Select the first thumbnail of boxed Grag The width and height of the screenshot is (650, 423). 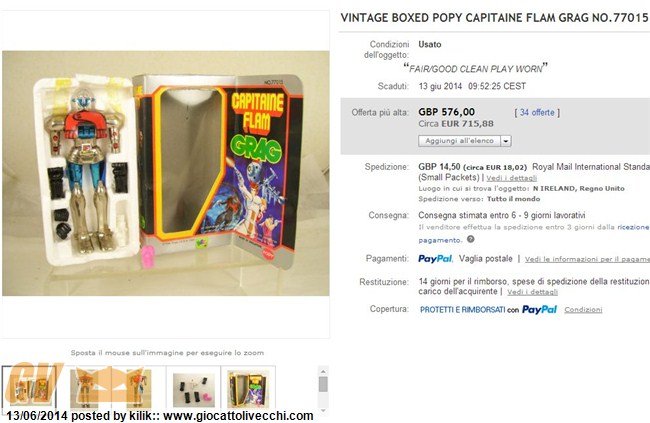29,388
